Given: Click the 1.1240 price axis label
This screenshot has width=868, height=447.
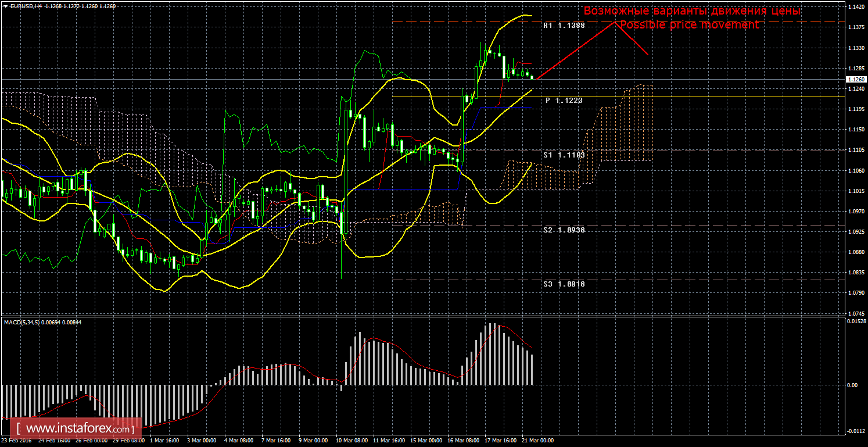Looking at the screenshot, I should [x=856, y=89].
